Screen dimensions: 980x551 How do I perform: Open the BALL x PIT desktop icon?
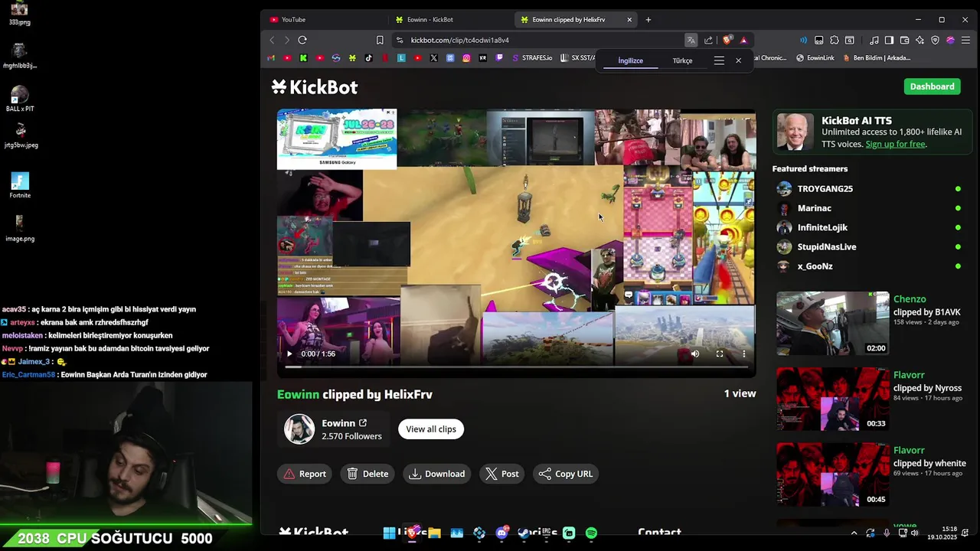tap(20, 99)
